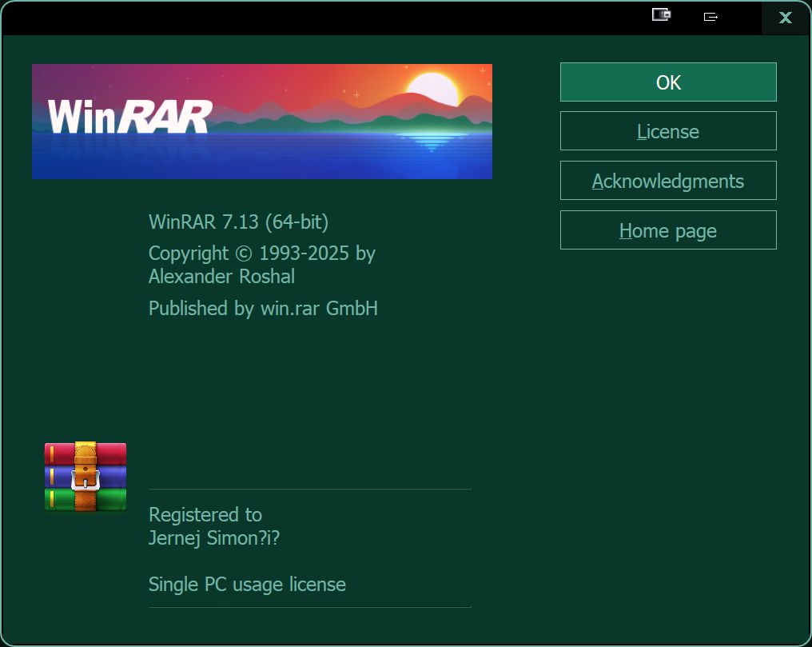Click the Single PC usage license text
812x647 pixels.
point(246,585)
